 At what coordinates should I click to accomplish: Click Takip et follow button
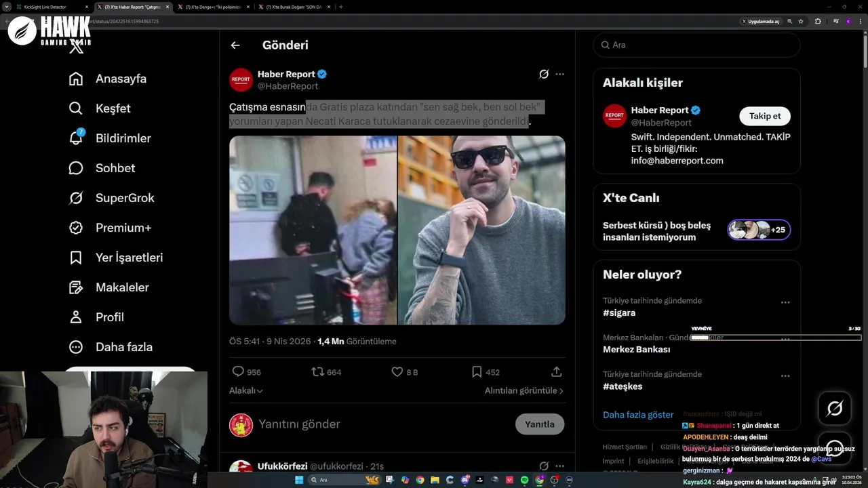(x=765, y=116)
